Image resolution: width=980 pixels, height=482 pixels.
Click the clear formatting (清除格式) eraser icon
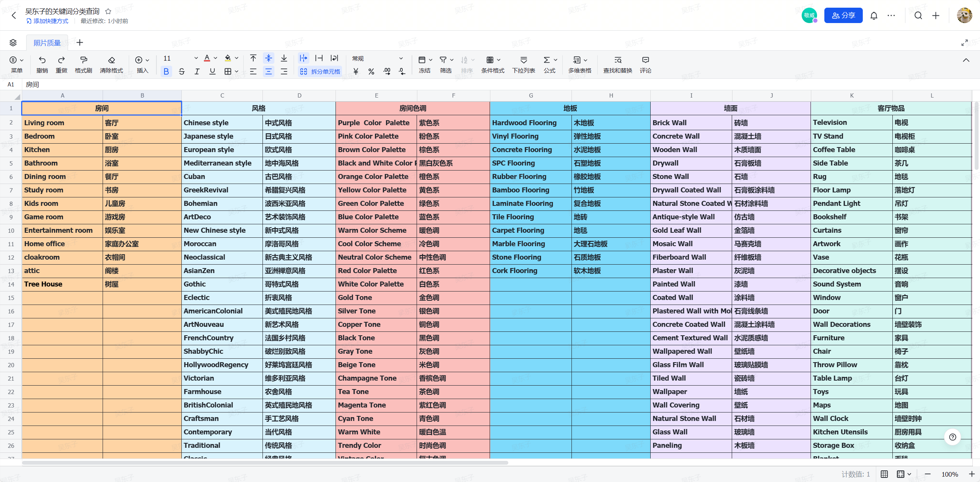pos(111,60)
